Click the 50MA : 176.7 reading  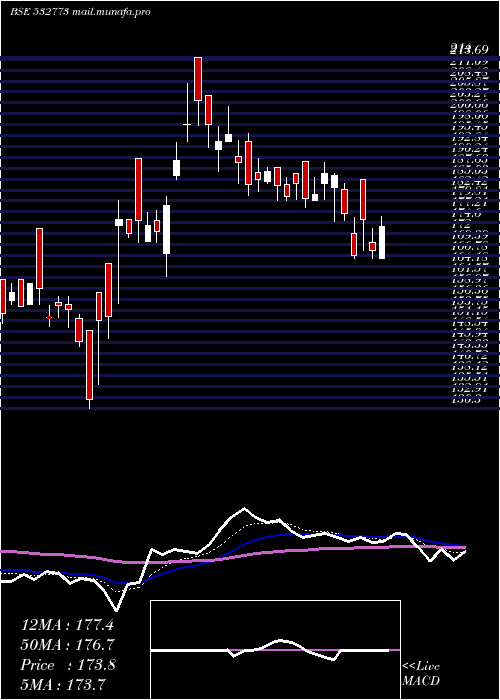[67, 645]
